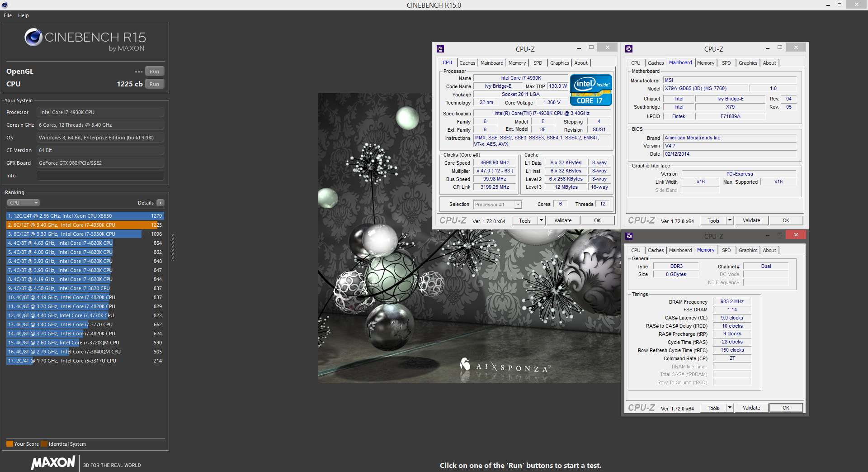Click the brown Identical System legend swatch

(44, 444)
